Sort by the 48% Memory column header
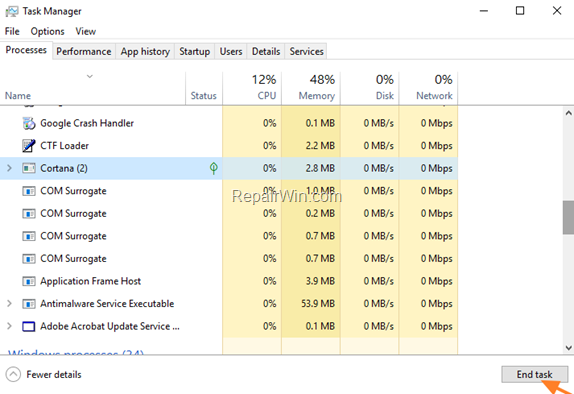 pos(311,88)
